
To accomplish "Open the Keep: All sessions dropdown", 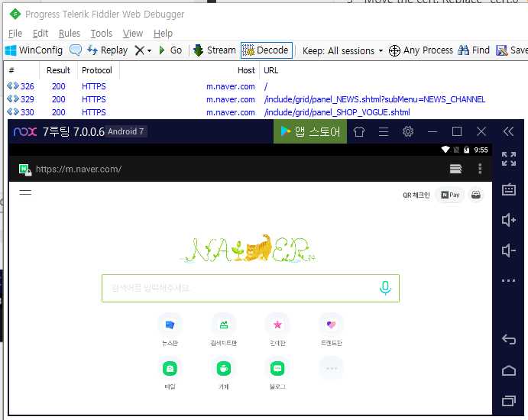I will [342, 51].
